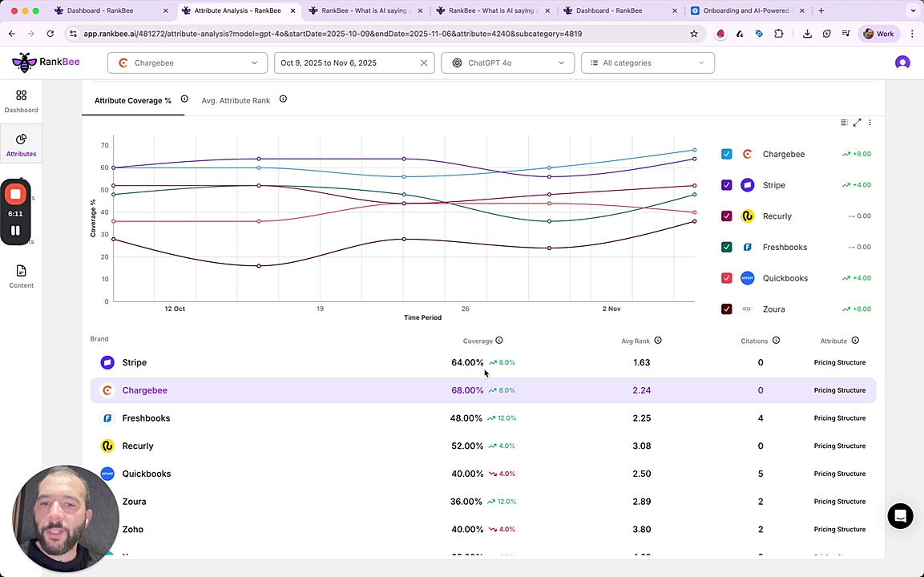Expand the Chargebee brand dropdown
This screenshot has height=577, width=924.
(188, 63)
